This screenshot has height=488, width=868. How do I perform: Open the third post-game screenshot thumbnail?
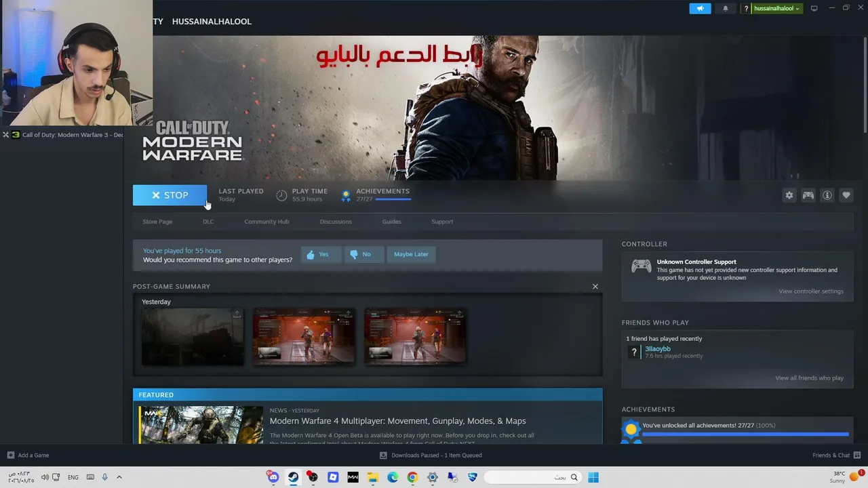(415, 337)
